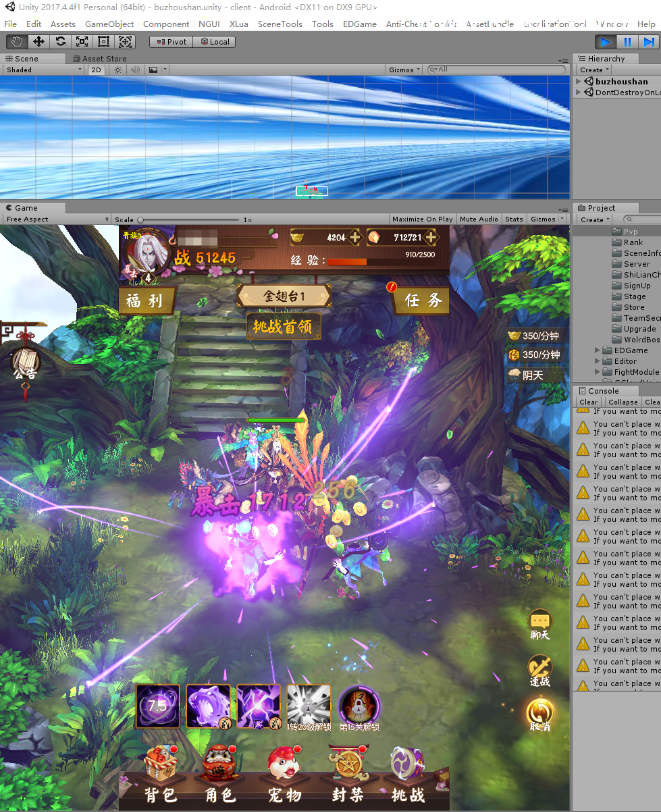Open 聊天 chat bubble icon

tap(540, 625)
